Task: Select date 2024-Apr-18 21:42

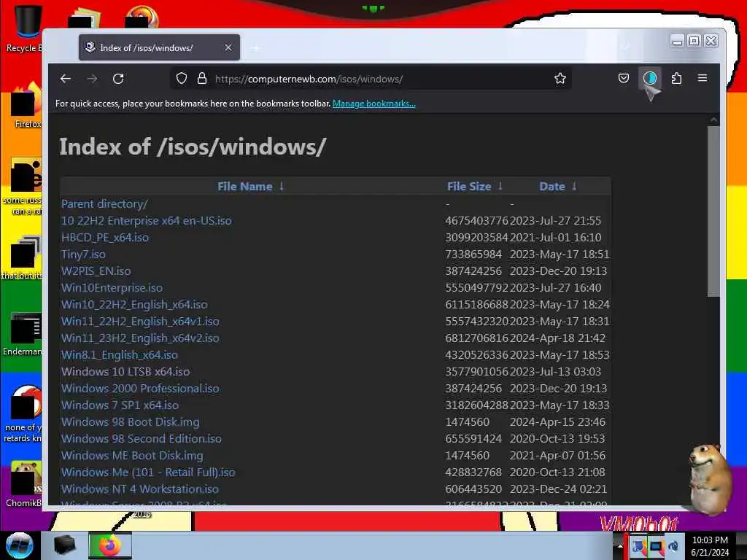Action: [557, 338]
